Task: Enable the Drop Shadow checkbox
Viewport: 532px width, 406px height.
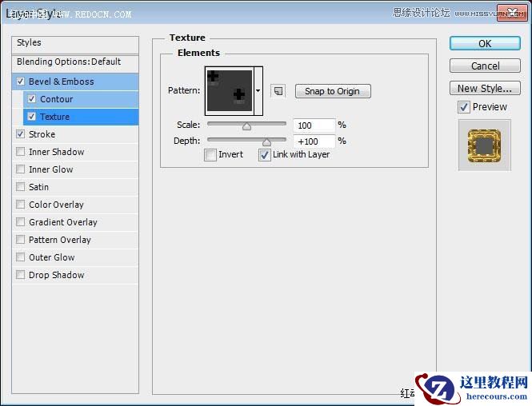Action: click(20, 274)
